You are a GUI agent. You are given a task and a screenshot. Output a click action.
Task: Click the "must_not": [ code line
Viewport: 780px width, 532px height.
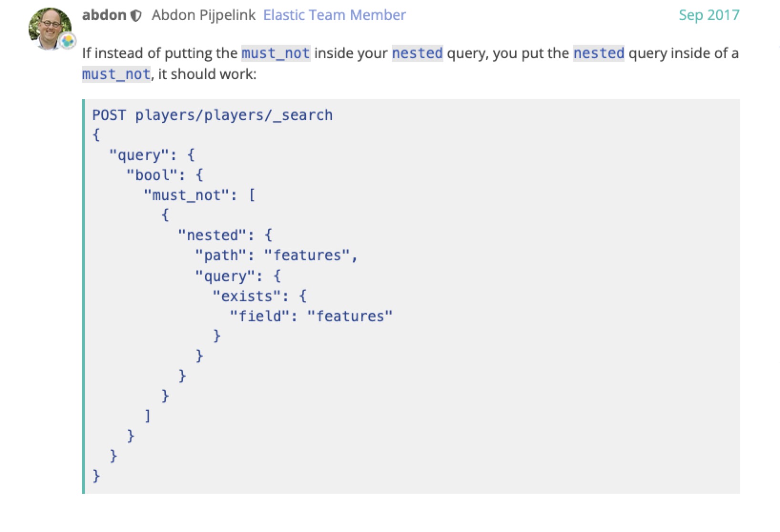[x=200, y=195]
